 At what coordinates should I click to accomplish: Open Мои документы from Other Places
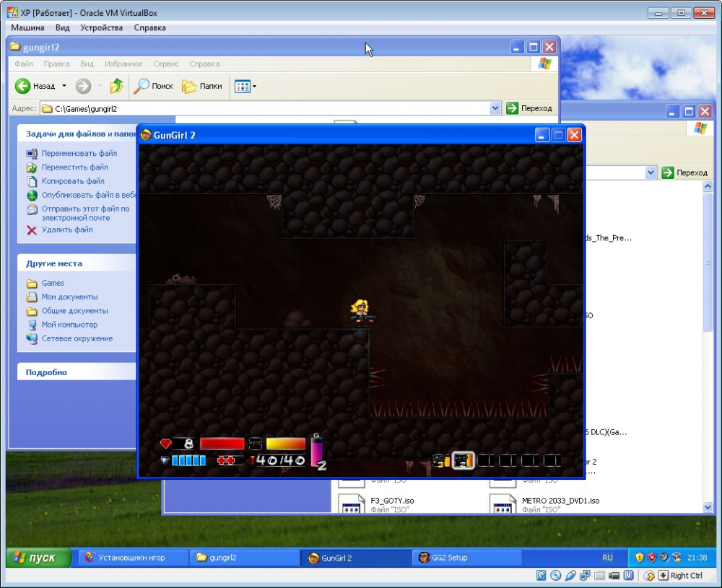69,297
